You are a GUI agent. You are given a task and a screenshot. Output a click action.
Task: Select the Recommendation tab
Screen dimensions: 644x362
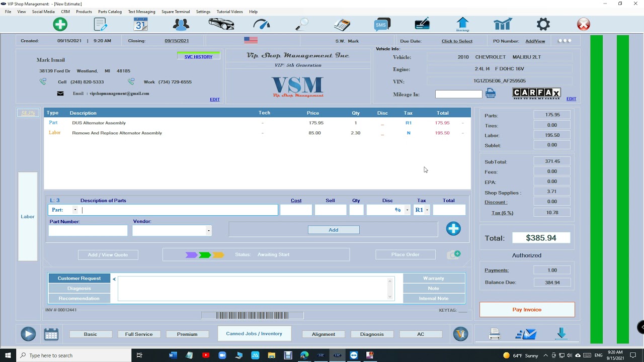tap(79, 298)
